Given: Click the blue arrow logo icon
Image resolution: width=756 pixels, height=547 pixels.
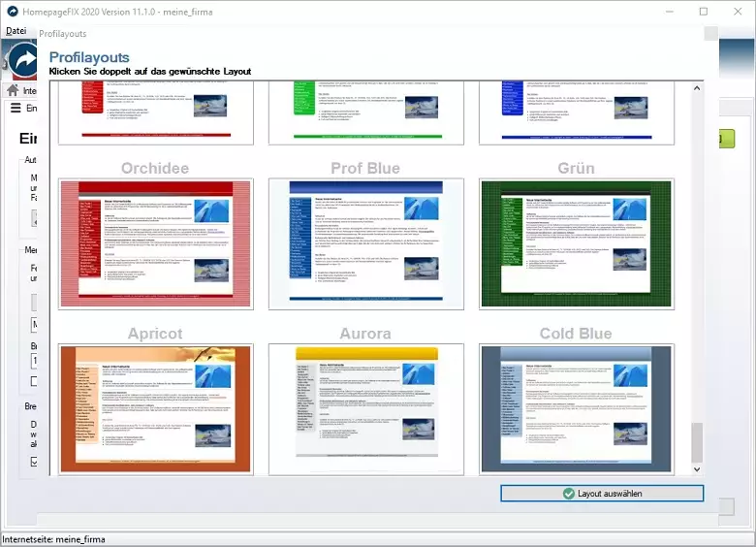Looking at the screenshot, I should tap(23, 60).
